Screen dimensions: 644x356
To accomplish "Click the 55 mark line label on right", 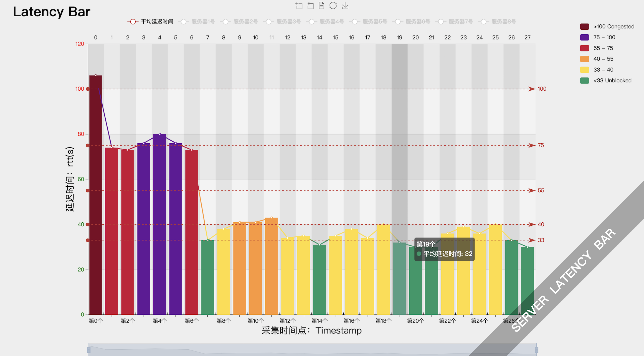I will click(x=541, y=190).
